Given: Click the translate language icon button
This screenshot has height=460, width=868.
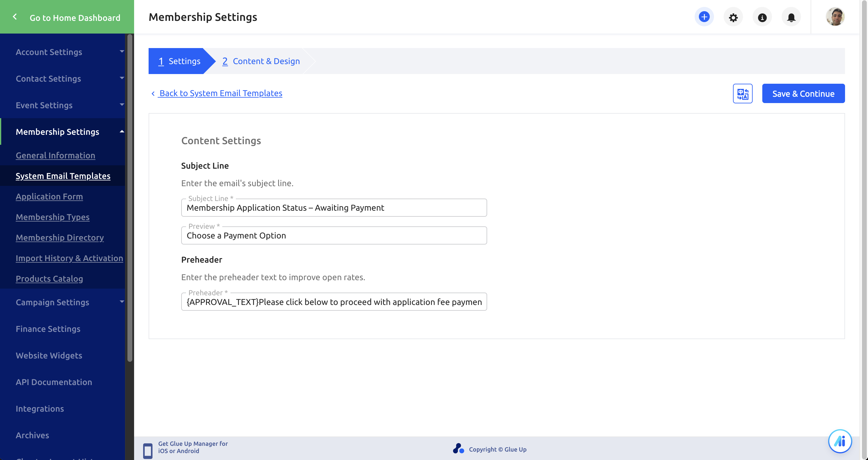Looking at the screenshot, I should tap(742, 93).
